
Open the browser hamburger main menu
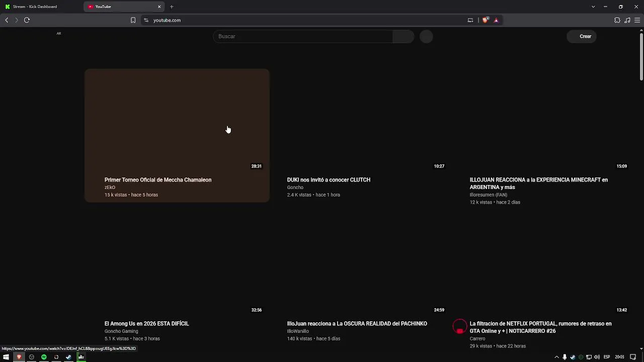click(637, 20)
